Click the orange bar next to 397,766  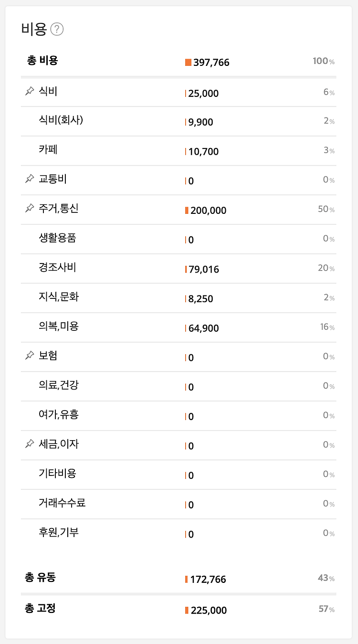coord(188,63)
